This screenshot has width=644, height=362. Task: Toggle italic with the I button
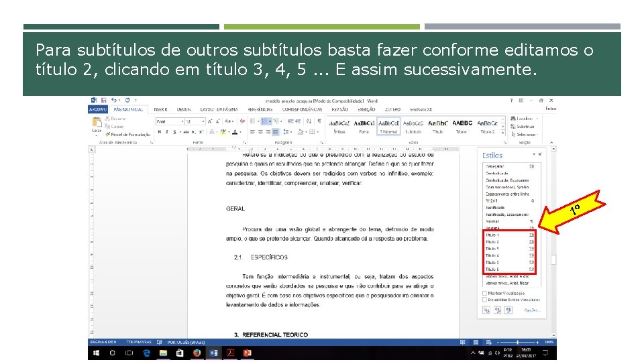[x=167, y=132]
